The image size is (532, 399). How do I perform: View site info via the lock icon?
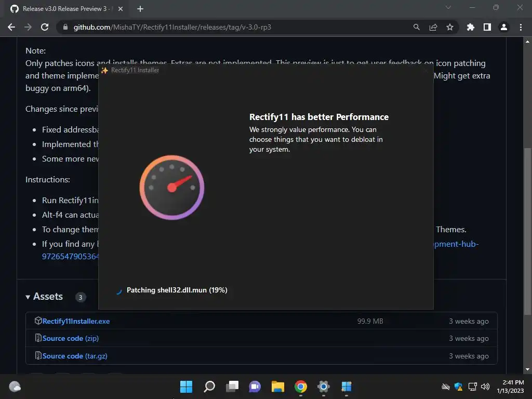pyautogui.click(x=65, y=27)
